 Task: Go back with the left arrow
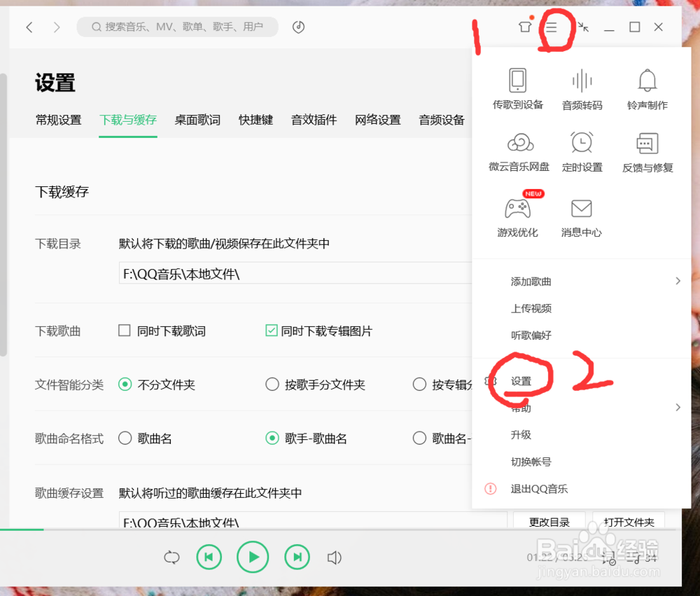point(29,27)
